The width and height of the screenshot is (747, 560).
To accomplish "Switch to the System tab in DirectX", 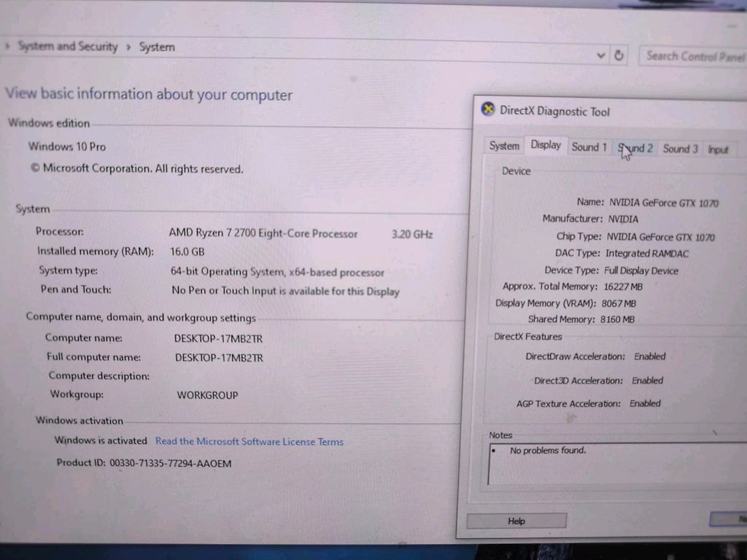I will 504,146.
